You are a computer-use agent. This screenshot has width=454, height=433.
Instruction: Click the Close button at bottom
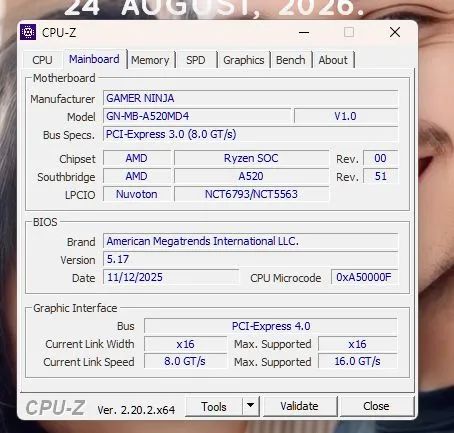pos(376,406)
